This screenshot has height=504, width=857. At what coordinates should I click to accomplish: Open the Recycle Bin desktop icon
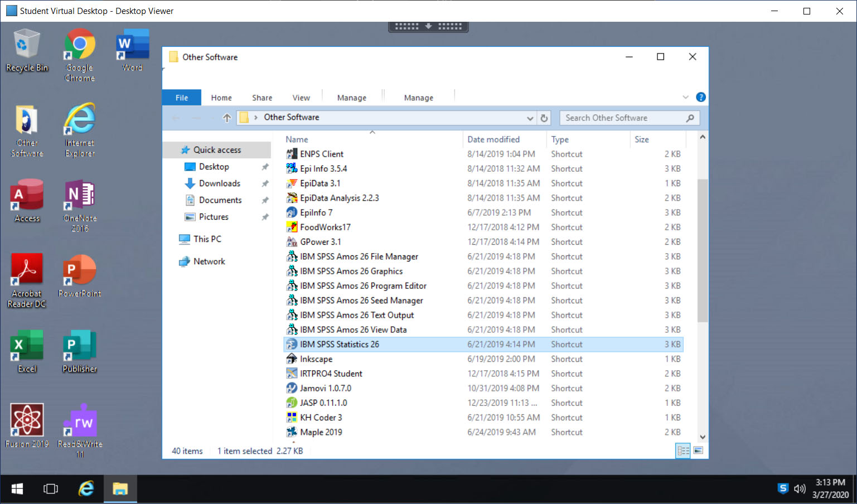click(27, 51)
